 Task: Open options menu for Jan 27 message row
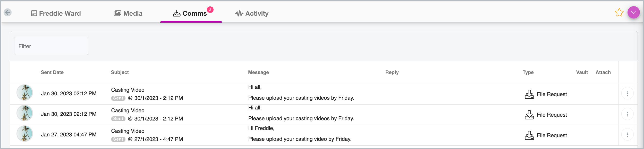coord(627,135)
